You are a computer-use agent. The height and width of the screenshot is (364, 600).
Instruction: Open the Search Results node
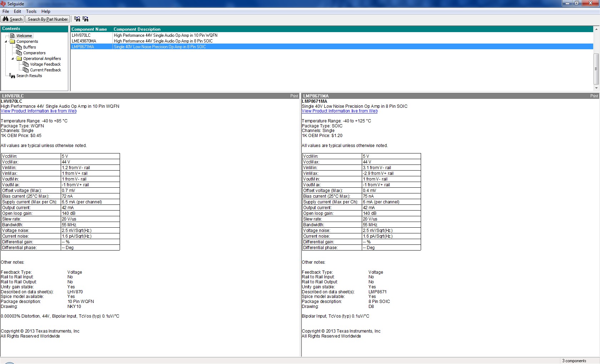click(x=29, y=76)
